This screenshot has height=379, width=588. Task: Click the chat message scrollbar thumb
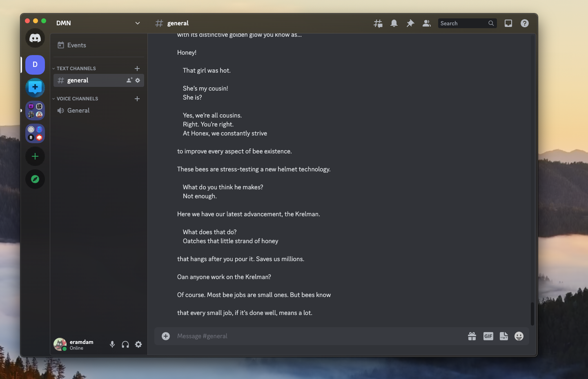click(532, 313)
